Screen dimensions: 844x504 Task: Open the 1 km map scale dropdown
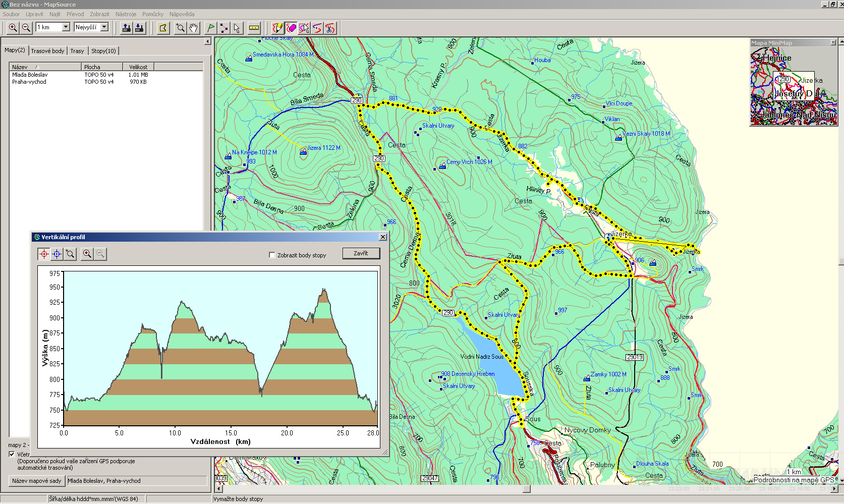[x=66, y=27]
